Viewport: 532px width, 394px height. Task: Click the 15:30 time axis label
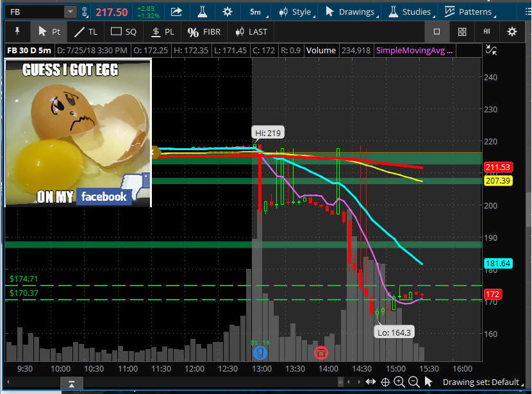pyautogui.click(x=429, y=369)
